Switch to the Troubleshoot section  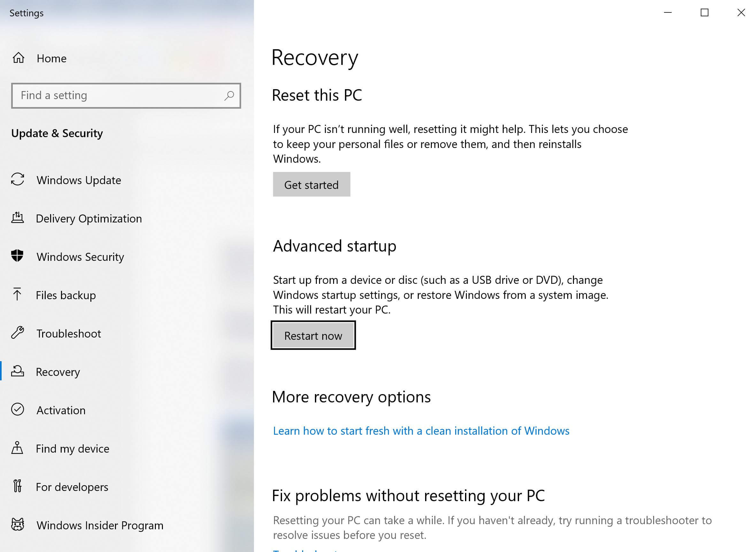[68, 333]
